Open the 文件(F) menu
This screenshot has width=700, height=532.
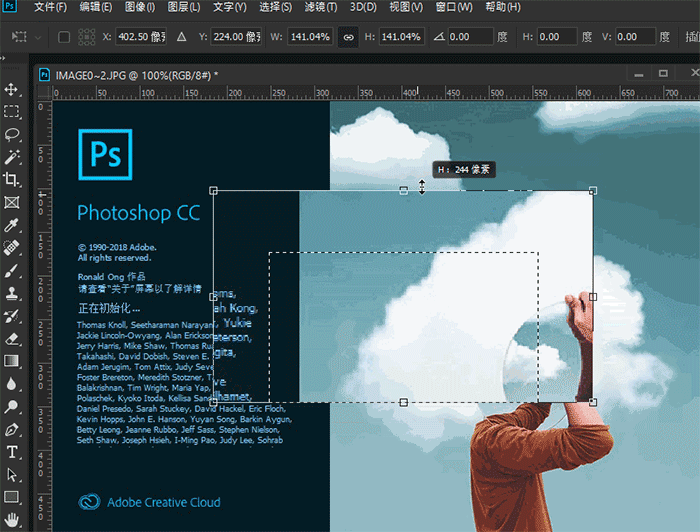50,7
